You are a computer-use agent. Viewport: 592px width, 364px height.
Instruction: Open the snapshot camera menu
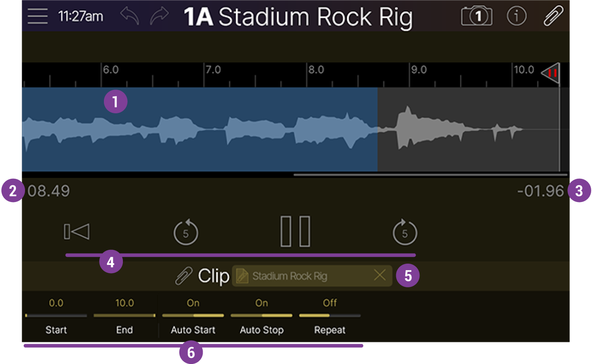477,16
